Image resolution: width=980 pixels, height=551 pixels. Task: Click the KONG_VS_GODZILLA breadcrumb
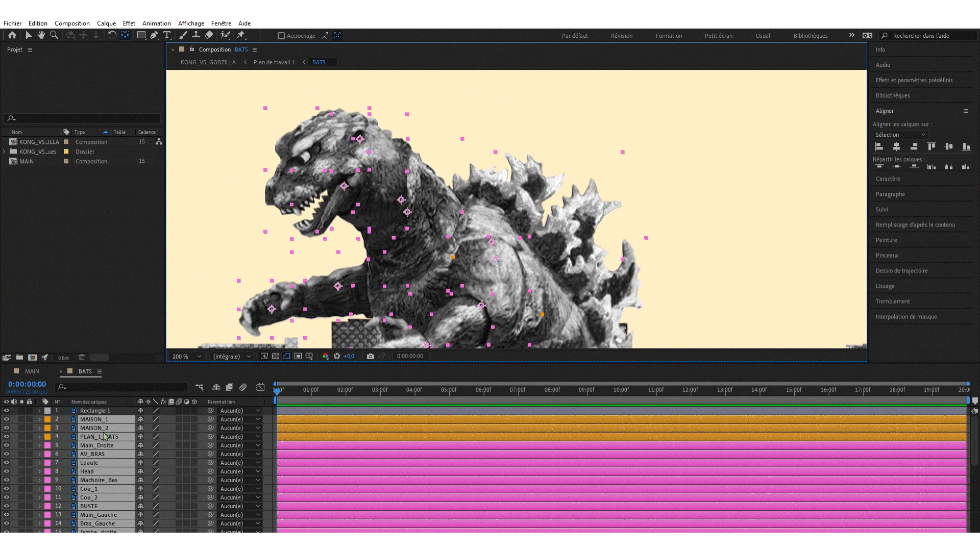tap(208, 62)
